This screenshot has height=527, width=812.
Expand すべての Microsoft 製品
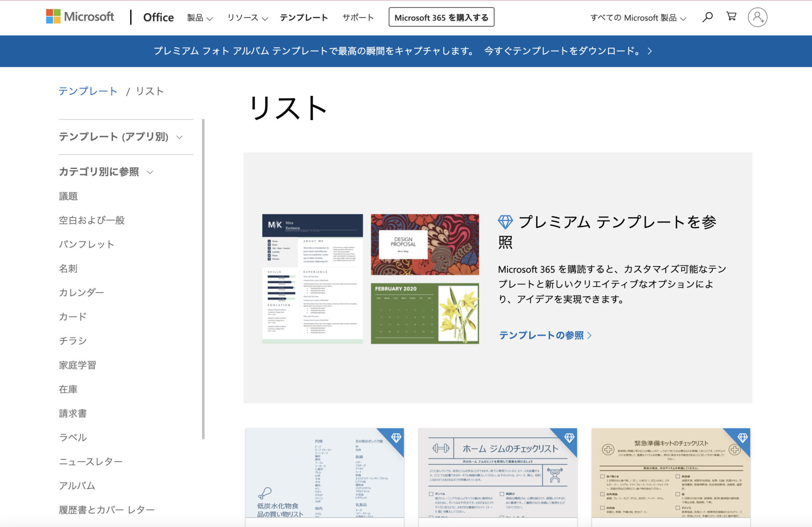[639, 18]
